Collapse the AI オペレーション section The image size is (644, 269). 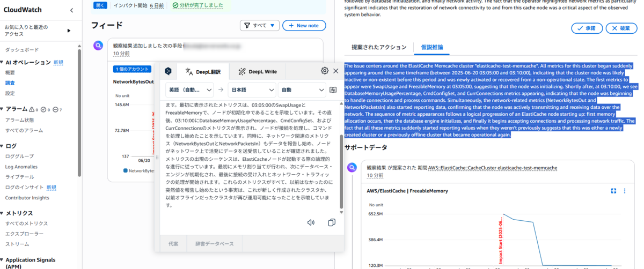(x=2, y=63)
